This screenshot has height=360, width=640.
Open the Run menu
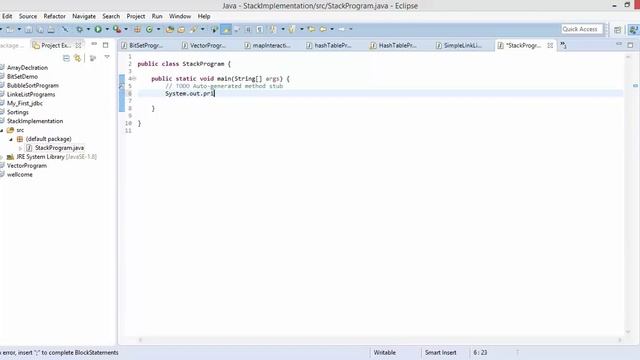157,16
